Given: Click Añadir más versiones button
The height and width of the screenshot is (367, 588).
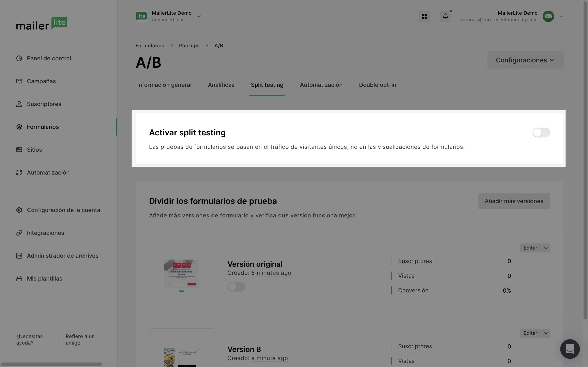Looking at the screenshot, I should tap(514, 201).
